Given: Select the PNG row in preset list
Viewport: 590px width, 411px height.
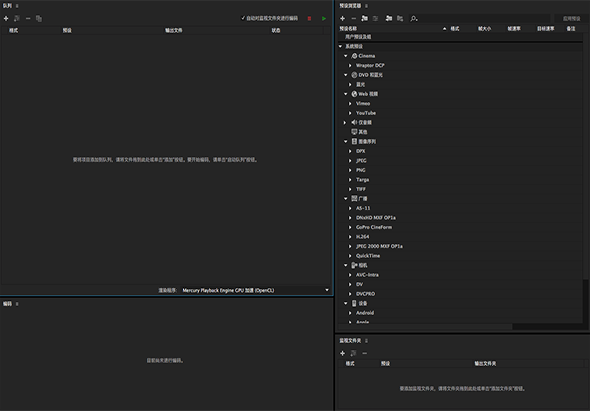Looking at the screenshot, I should [x=460, y=170].
